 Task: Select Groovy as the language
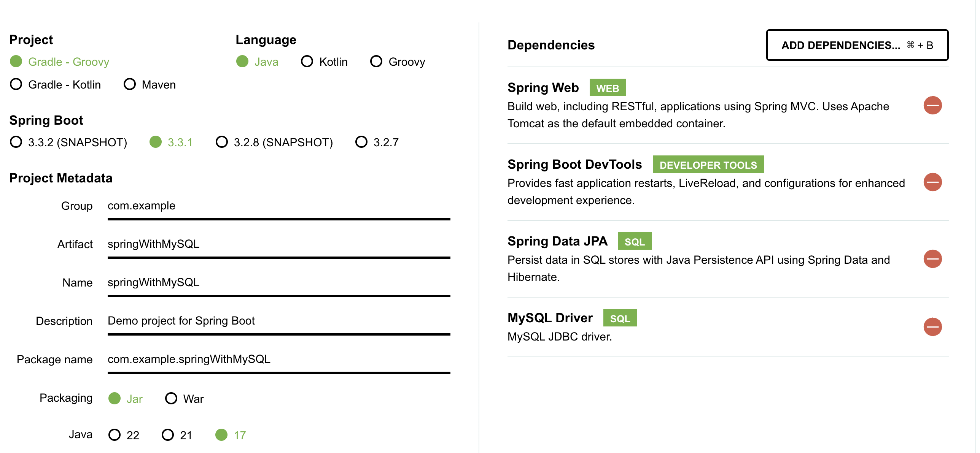[376, 62]
